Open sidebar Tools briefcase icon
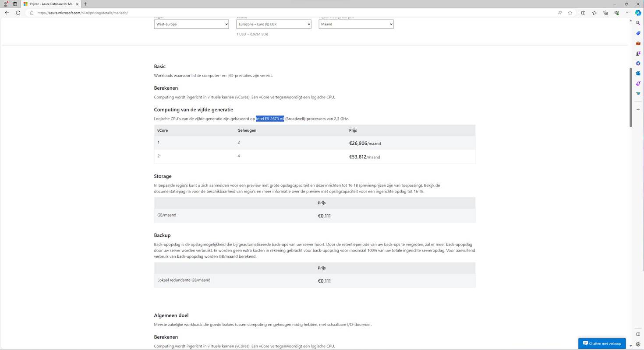The width and height of the screenshot is (644, 350). pyautogui.click(x=638, y=43)
